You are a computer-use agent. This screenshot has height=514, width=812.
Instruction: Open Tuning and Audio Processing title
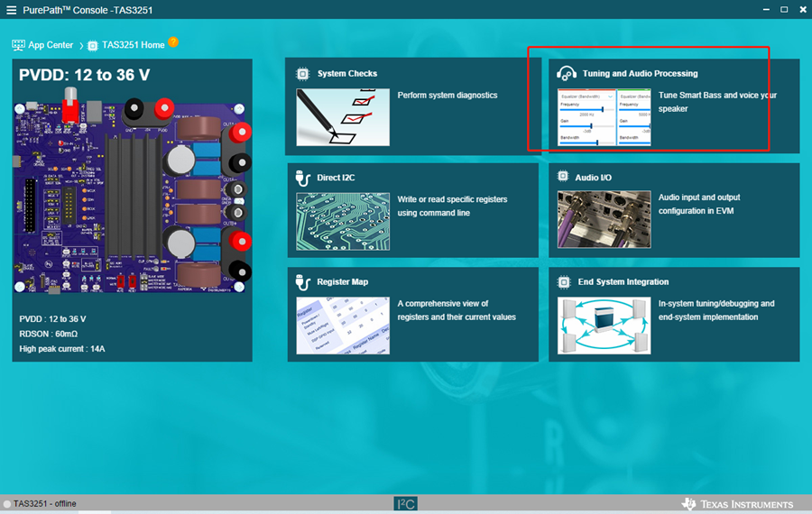(x=640, y=74)
